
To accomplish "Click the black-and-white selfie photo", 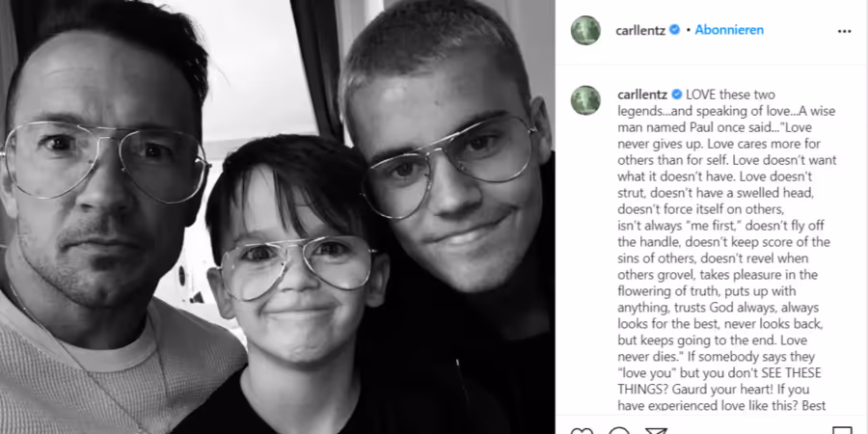I will [x=278, y=217].
